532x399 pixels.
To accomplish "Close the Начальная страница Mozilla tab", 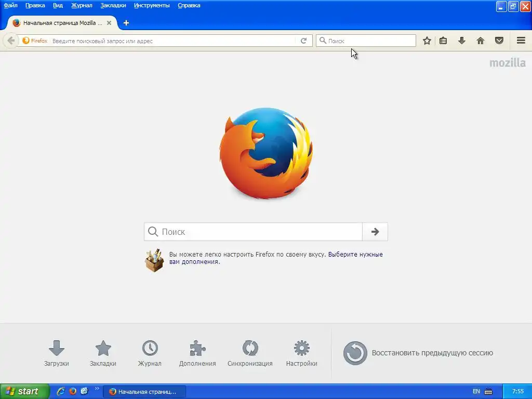I will 109,23.
